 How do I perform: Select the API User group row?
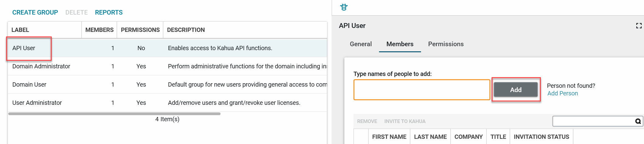tap(167, 48)
